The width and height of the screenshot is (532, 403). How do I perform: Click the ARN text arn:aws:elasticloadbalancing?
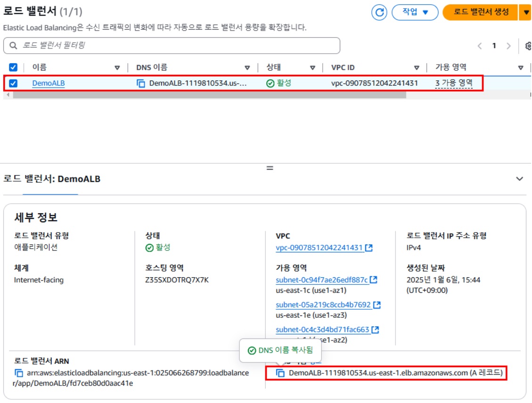click(x=131, y=378)
